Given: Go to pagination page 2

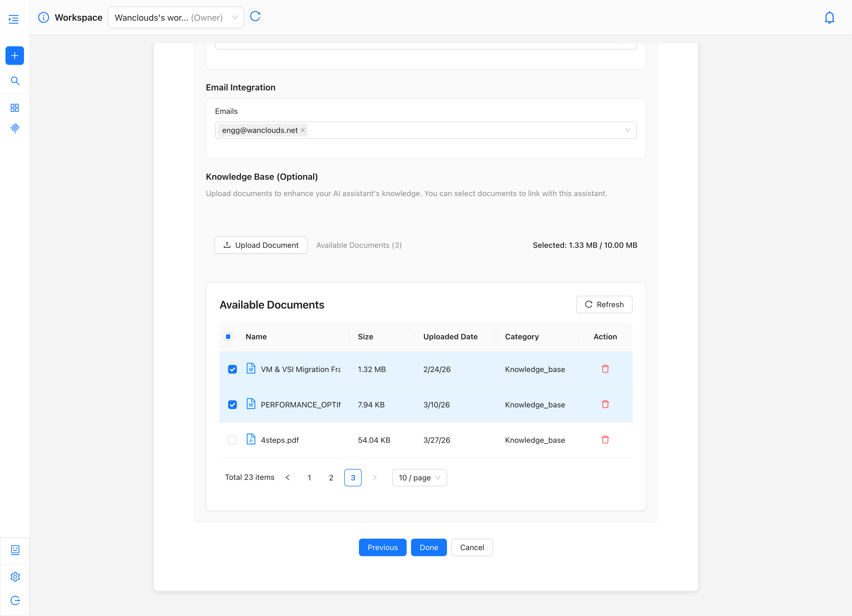Looking at the screenshot, I should coord(331,477).
